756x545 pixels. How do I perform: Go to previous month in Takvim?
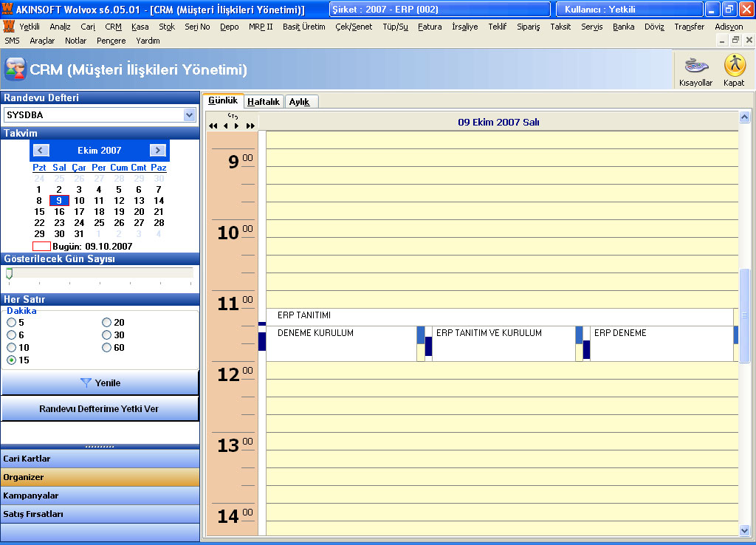pyautogui.click(x=41, y=150)
